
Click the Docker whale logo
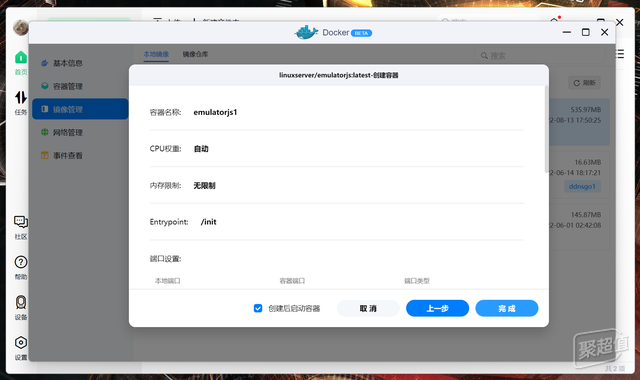306,32
